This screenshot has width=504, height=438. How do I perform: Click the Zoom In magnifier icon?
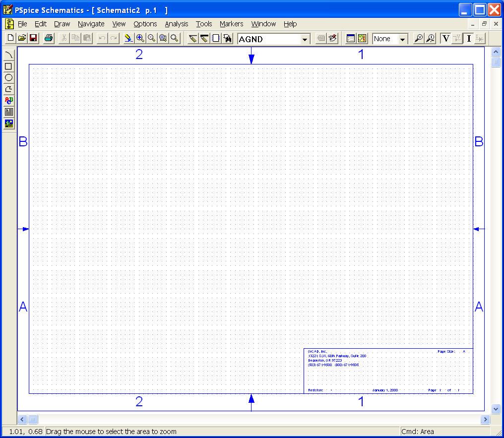[140, 39]
